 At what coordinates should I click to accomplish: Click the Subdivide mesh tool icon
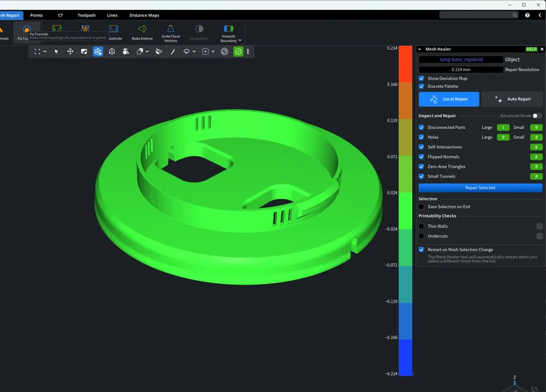click(114, 29)
